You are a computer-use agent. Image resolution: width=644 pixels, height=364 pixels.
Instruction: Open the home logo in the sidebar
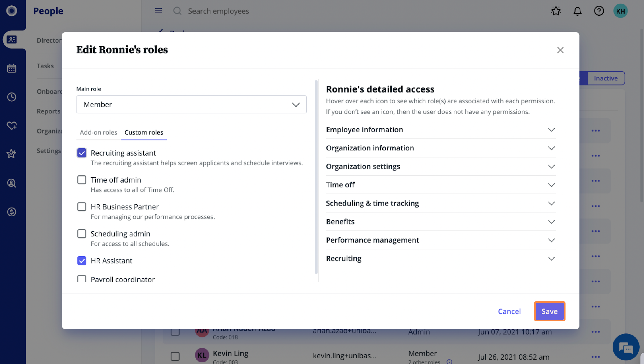(x=11, y=11)
